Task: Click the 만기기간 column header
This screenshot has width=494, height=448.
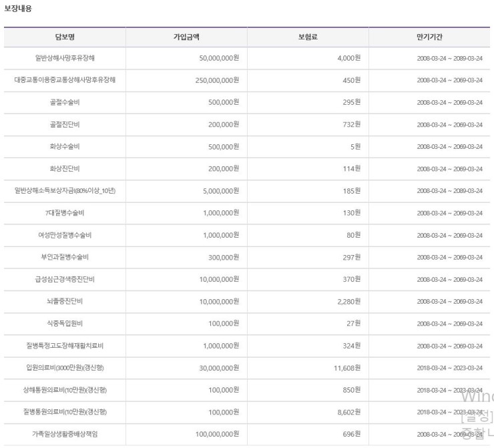Action: 429,37
